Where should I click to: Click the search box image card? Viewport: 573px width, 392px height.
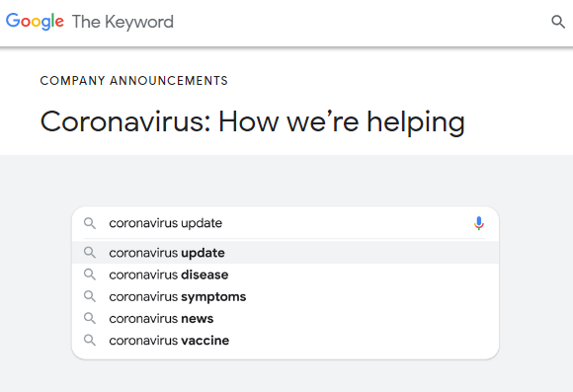286,282
